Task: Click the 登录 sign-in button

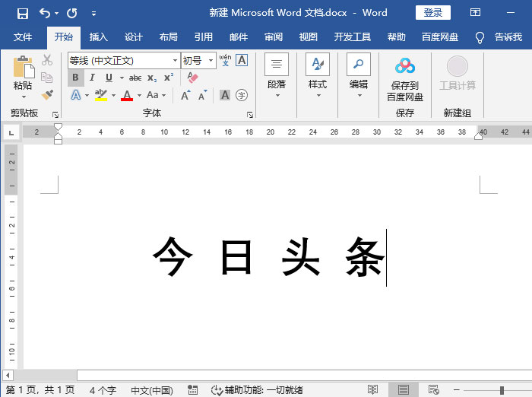Action: [x=433, y=13]
